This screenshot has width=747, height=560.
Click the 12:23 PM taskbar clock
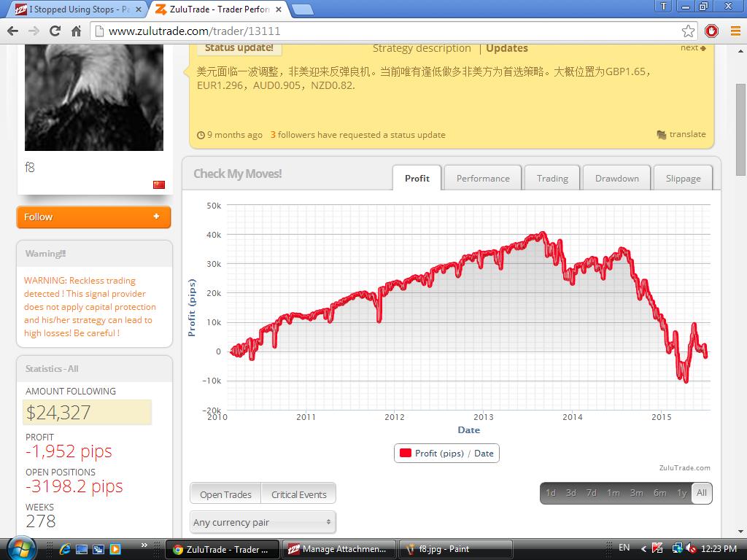point(719,548)
